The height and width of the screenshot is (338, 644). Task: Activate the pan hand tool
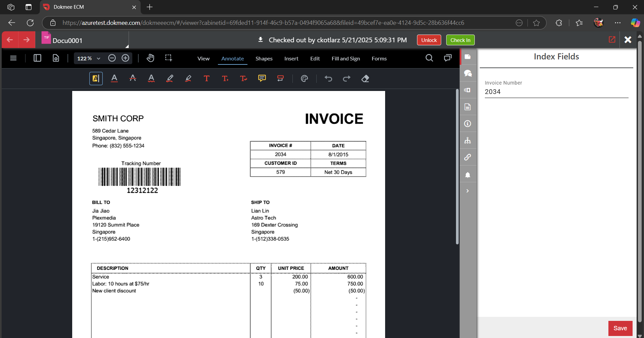tap(150, 58)
